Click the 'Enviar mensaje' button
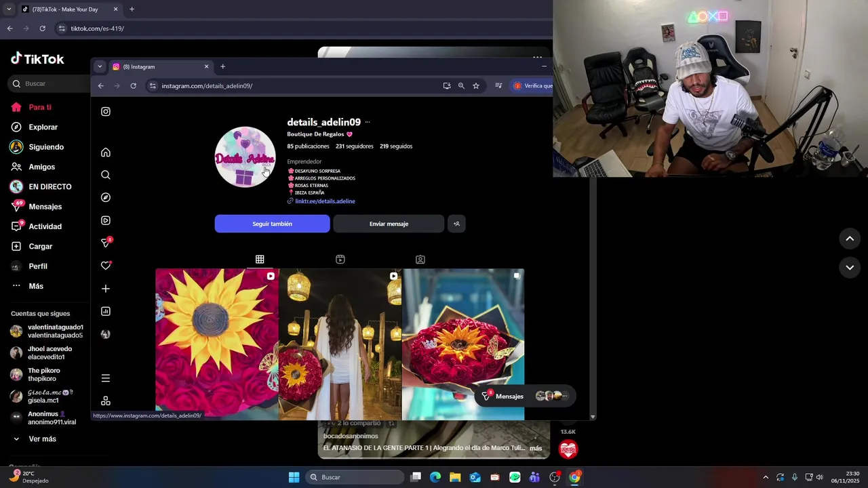 (389, 224)
